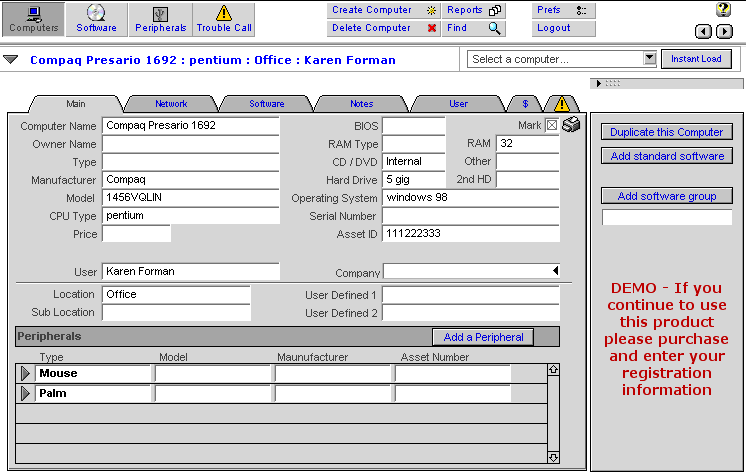Click the Add a Peripheral button
The width and height of the screenshot is (746, 474).
point(483,337)
